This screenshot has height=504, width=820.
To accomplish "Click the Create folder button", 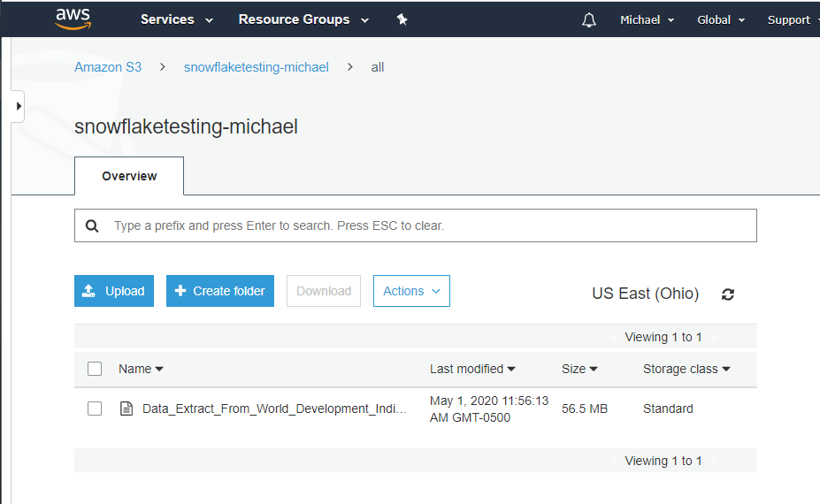I will (x=220, y=291).
